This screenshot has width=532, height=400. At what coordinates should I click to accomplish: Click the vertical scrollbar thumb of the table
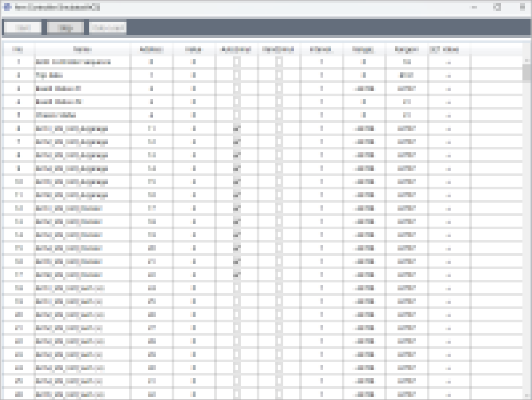tap(527, 72)
